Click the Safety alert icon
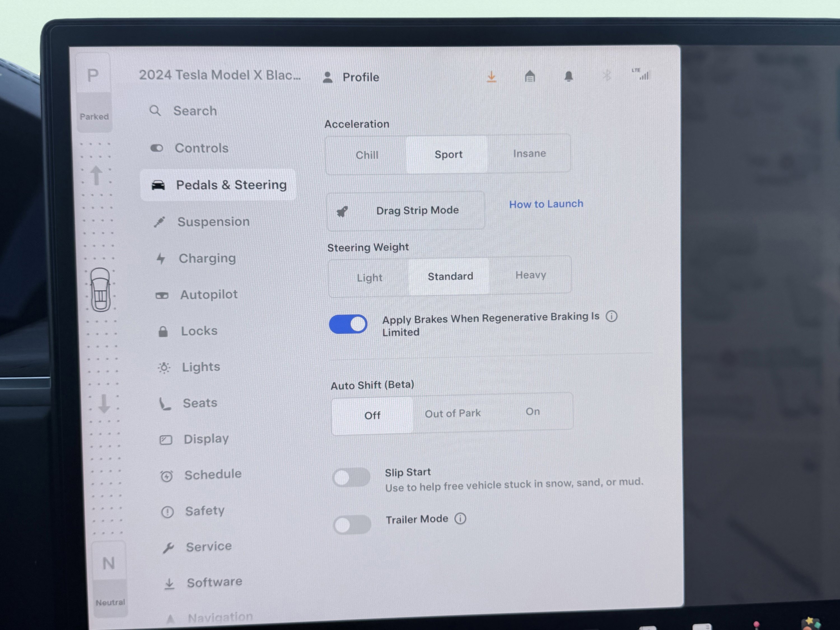840x630 pixels. (x=167, y=512)
